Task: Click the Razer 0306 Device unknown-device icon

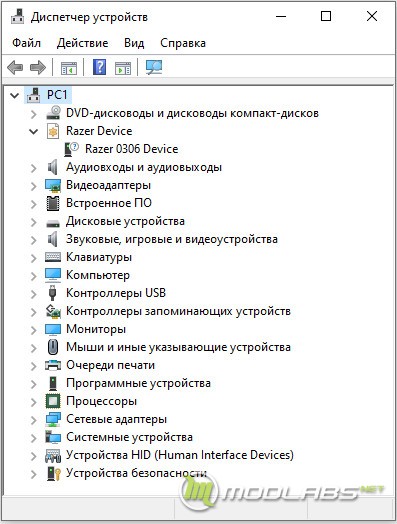Action: [71, 149]
